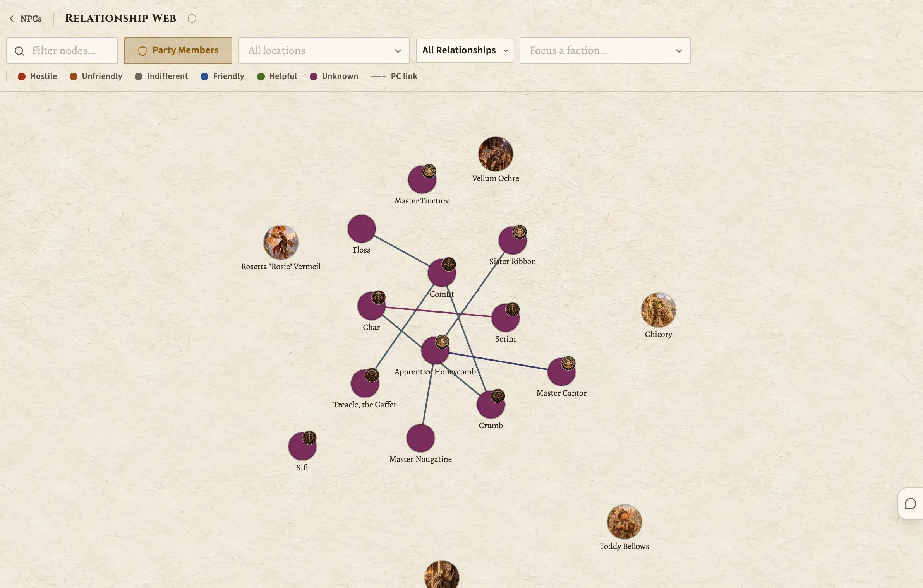
Task: Select the Vellum Ochre portrait node
Action: [x=496, y=154]
